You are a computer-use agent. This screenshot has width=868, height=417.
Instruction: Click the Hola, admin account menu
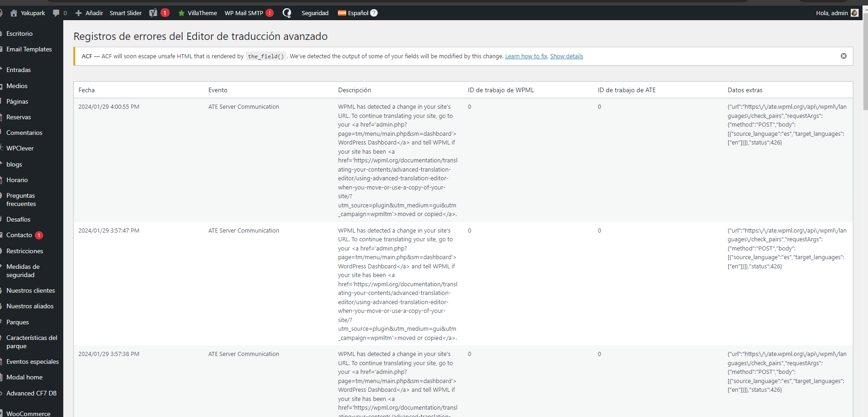click(832, 13)
